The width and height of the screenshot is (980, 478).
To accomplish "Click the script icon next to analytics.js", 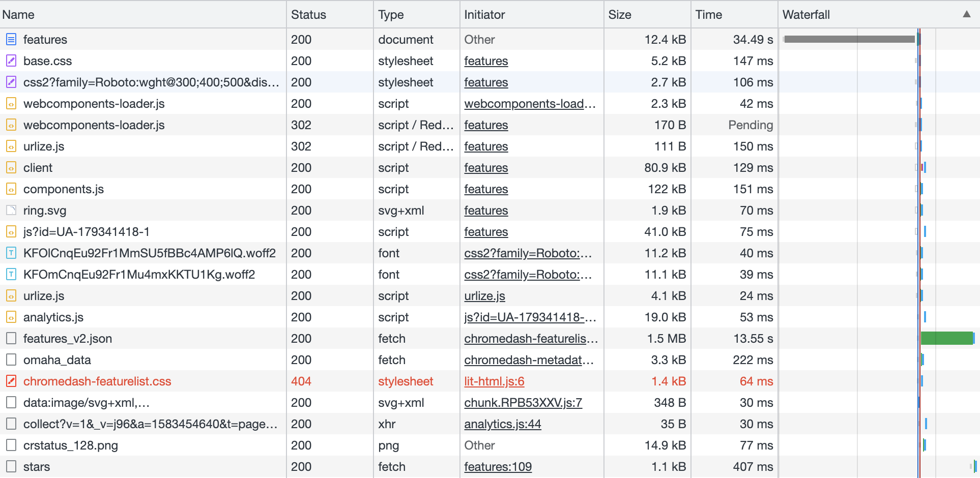I will pyautogui.click(x=11, y=317).
